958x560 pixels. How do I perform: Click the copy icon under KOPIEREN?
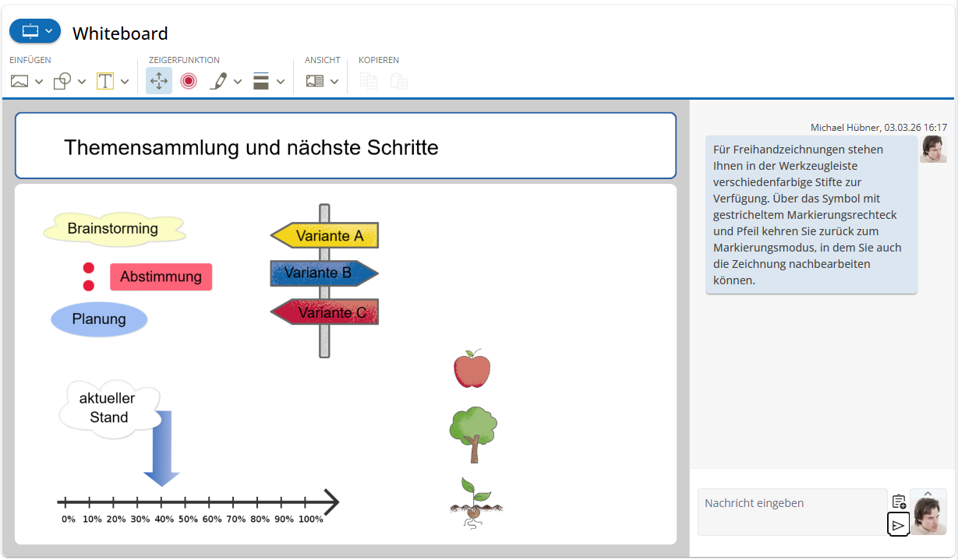click(x=367, y=80)
